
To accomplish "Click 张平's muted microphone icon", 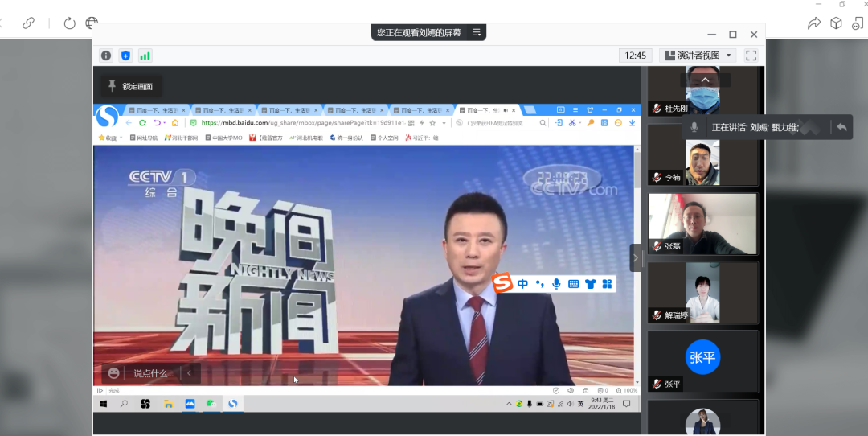I will point(657,384).
